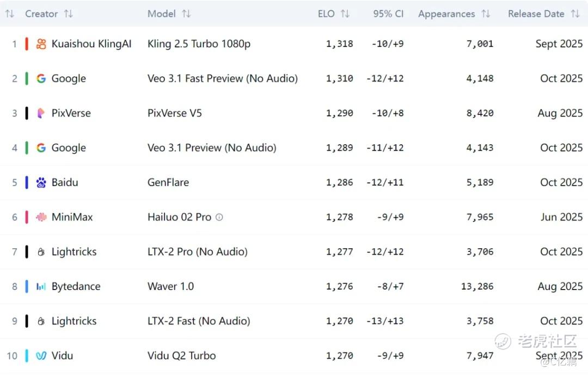Click the rank sort arrows in header
The image size is (588, 375).
pos(9,14)
